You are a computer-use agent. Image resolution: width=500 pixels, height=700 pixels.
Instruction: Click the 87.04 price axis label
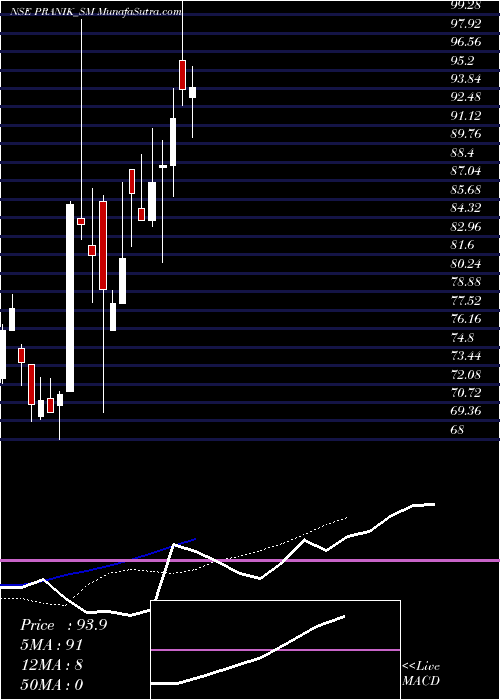coord(466,171)
